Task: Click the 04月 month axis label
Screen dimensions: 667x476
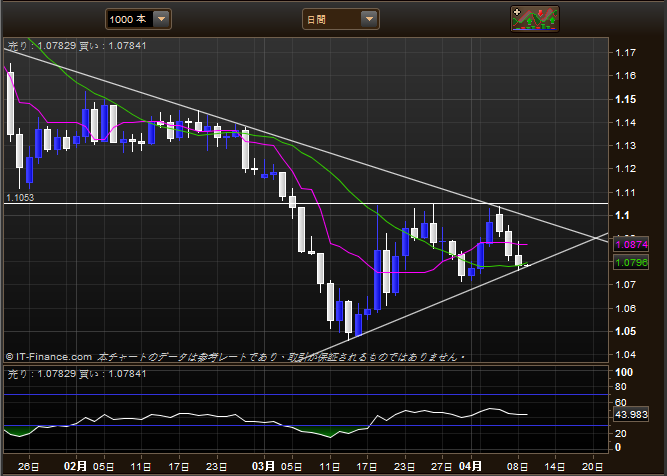Action: pyautogui.click(x=470, y=466)
